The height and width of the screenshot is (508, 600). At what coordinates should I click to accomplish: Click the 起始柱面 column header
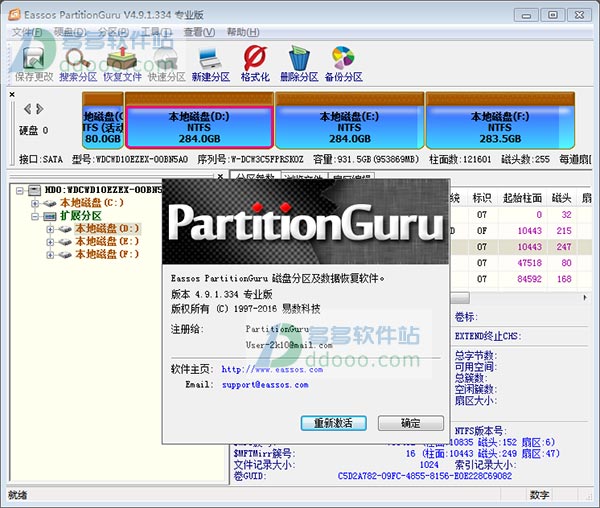522,198
